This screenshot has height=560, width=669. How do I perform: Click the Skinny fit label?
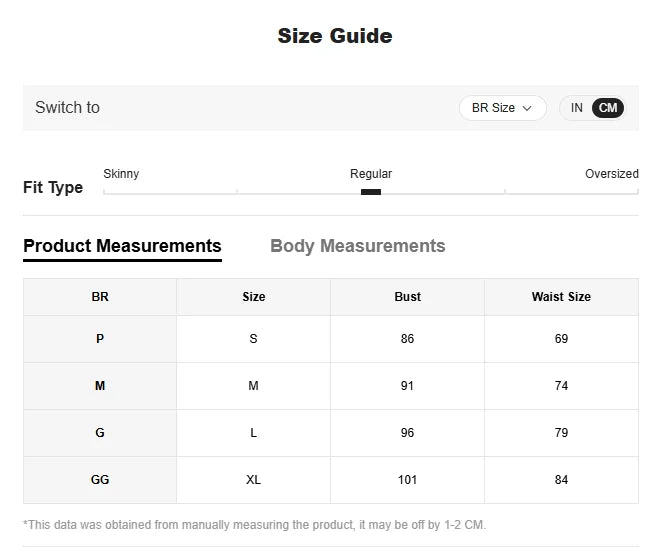click(x=121, y=174)
